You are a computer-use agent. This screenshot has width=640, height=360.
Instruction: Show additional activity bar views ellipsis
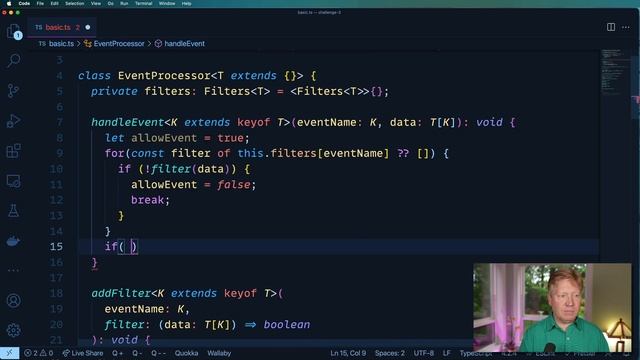pos(13,270)
